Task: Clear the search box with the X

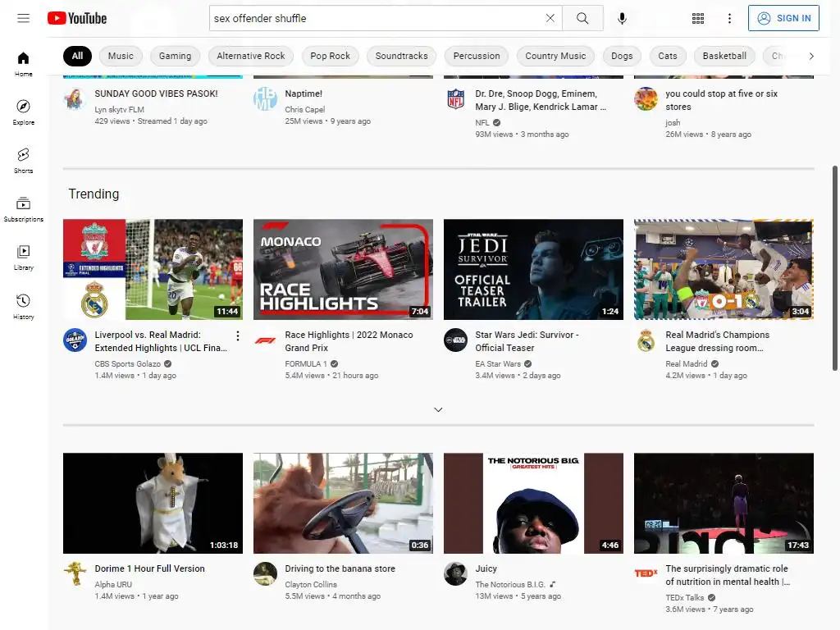Action: click(550, 18)
